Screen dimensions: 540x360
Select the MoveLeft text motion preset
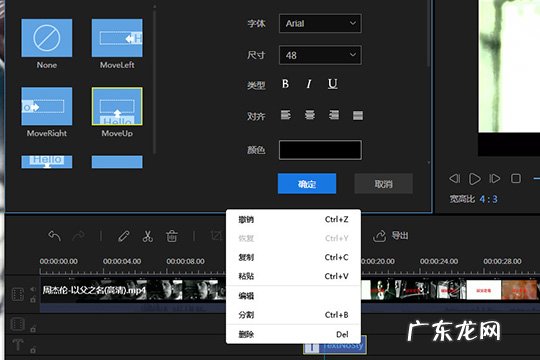coord(117,38)
